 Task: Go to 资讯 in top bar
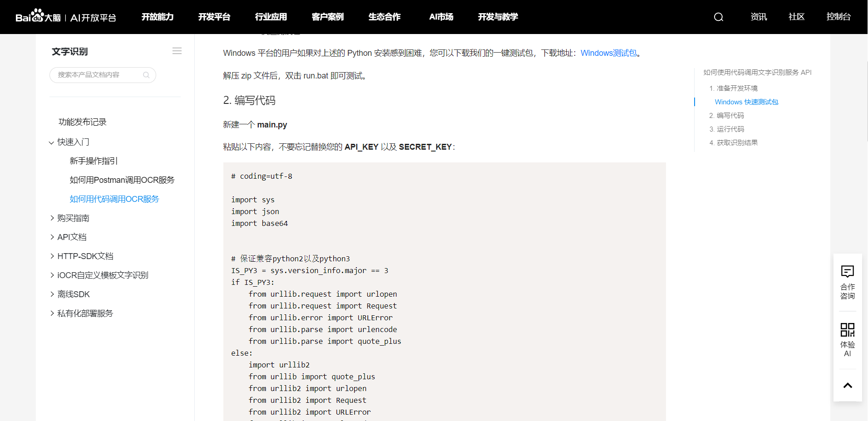pos(759,17)
